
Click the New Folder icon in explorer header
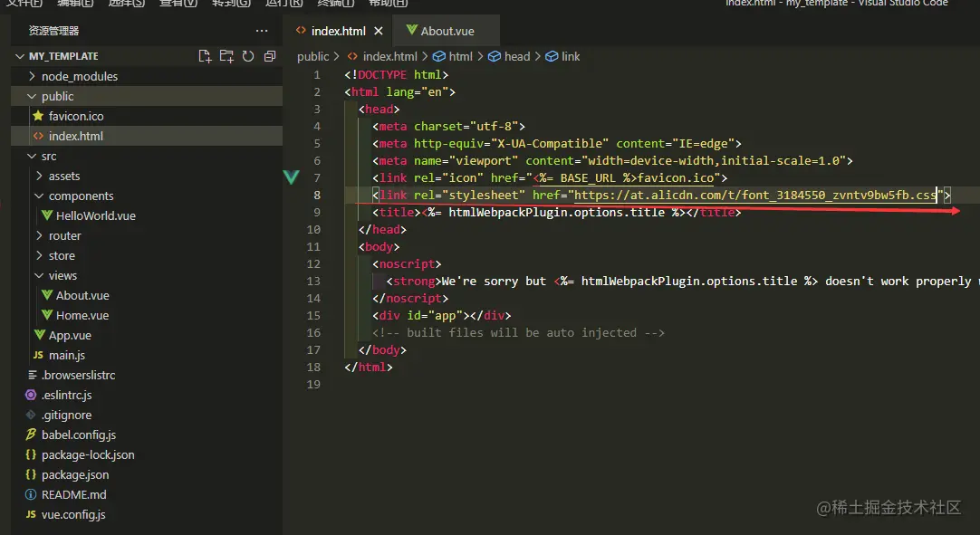click(226, 56)
